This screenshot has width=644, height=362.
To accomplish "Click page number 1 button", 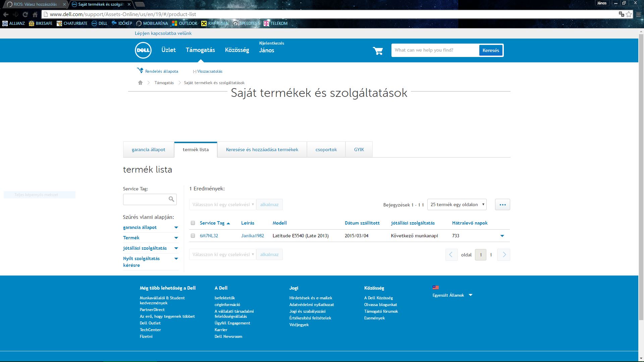I will 481,255.
